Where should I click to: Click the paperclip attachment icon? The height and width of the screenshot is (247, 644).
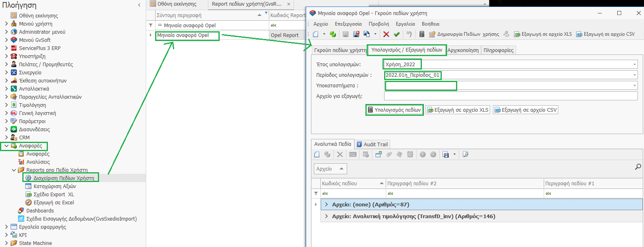point(389,154)
